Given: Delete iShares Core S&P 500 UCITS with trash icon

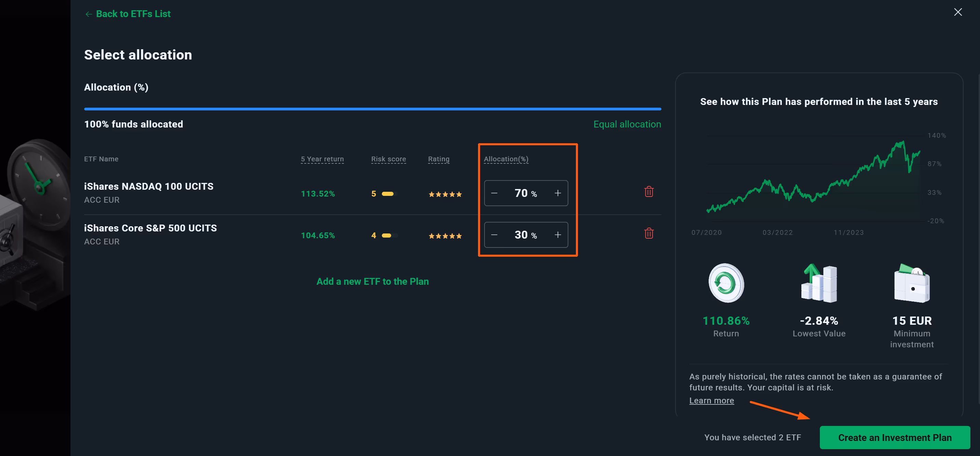Looking at the screenshot, I should click(649, 233).
